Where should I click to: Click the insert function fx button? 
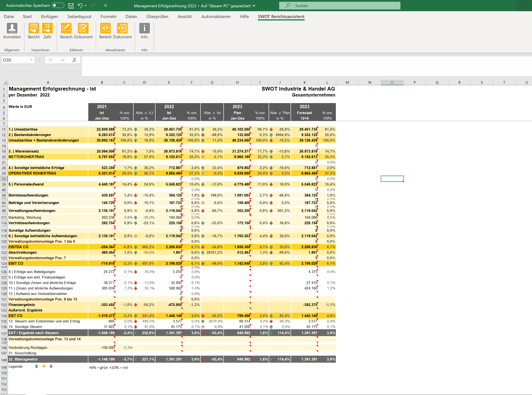[x=74, y=60]
